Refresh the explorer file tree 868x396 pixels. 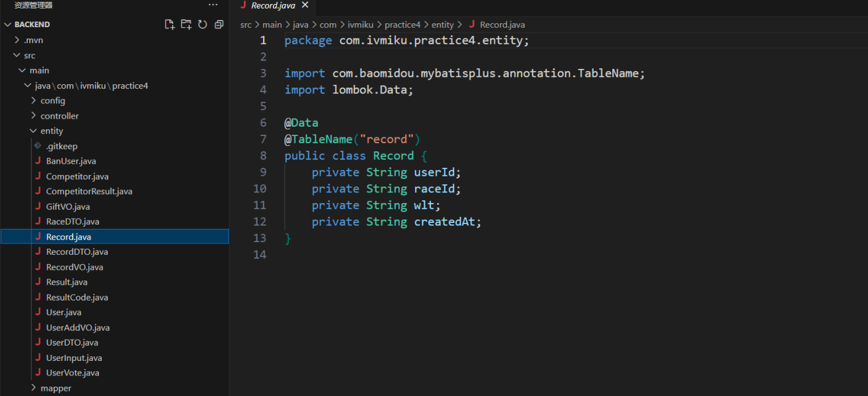(202, 25)
